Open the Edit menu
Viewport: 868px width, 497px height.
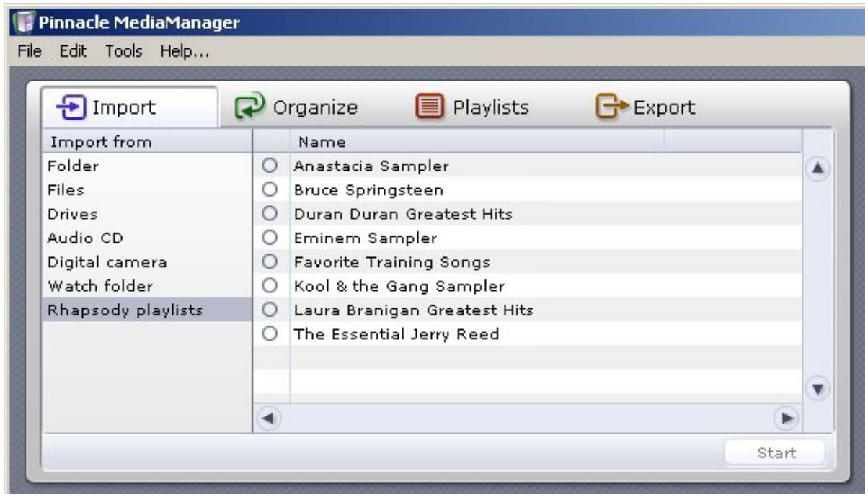74,52
